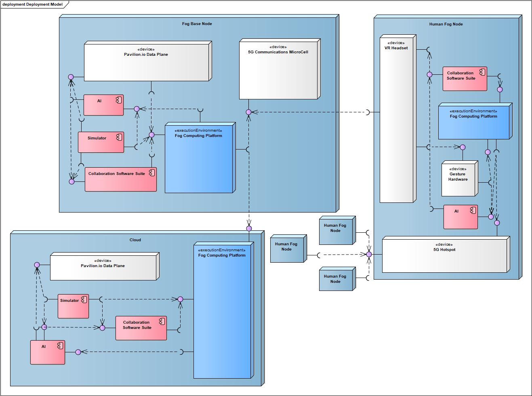
Task: Click the component icon on Fog Base Node's AI box
Action: tap(118, 101)
